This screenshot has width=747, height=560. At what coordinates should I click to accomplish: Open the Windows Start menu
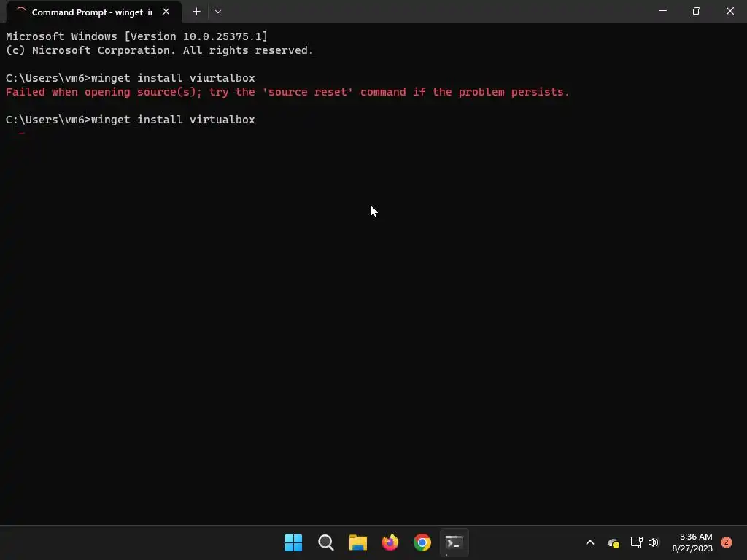pos(293,542)
